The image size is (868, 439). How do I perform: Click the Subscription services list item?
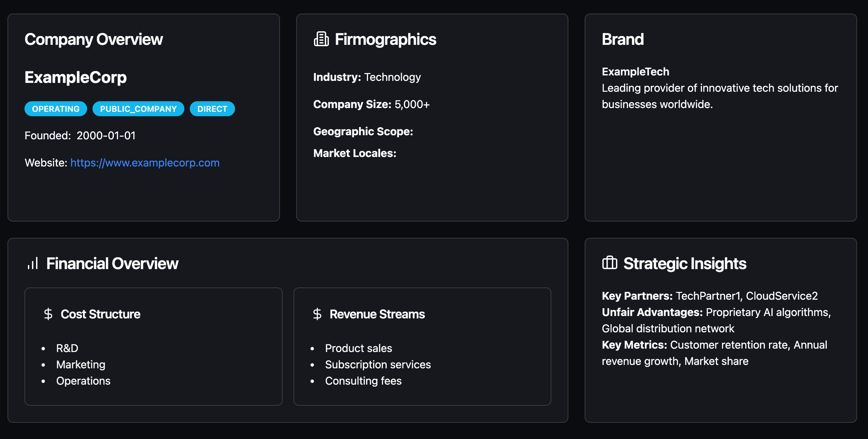(x=378, y=365)
